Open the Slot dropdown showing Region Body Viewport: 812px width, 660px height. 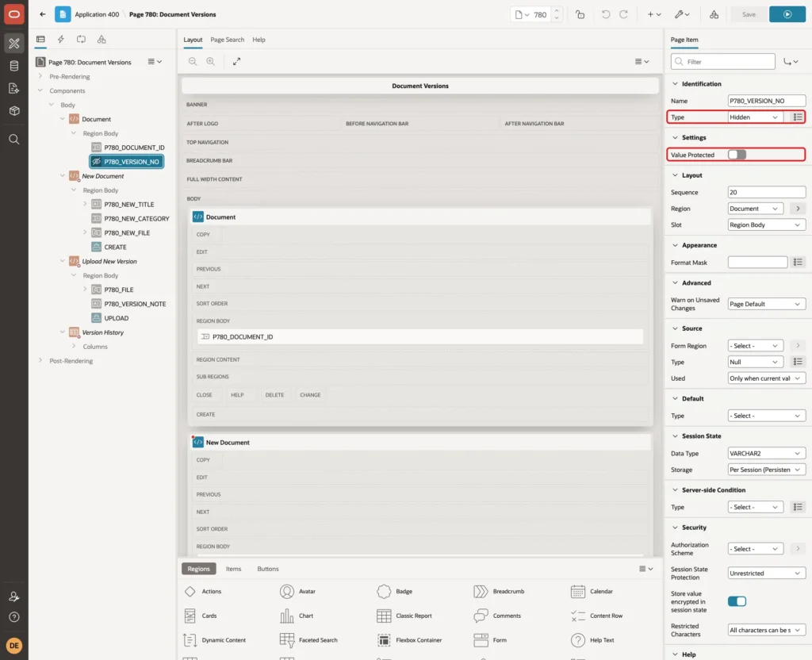[x=767, y=224]
